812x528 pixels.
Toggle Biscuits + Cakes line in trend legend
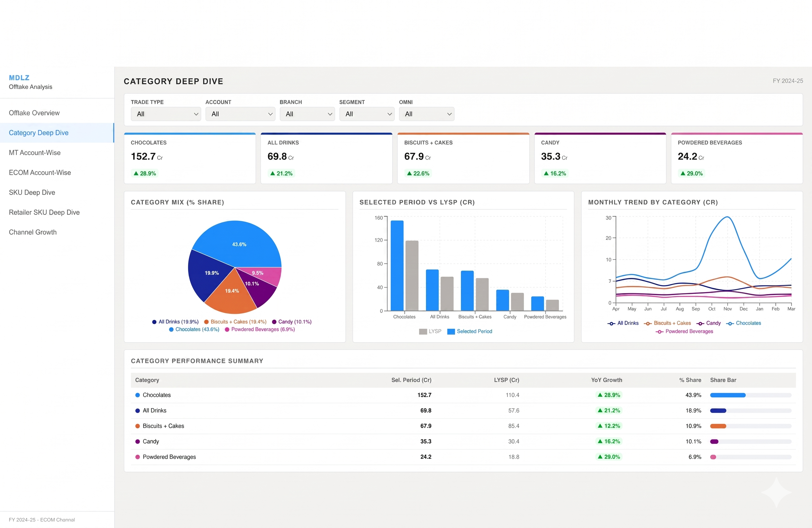pos(667,323)
